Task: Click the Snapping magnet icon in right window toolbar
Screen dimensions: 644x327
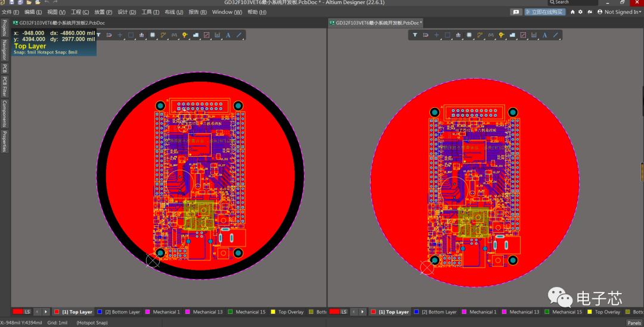Action: click(426, 35)
